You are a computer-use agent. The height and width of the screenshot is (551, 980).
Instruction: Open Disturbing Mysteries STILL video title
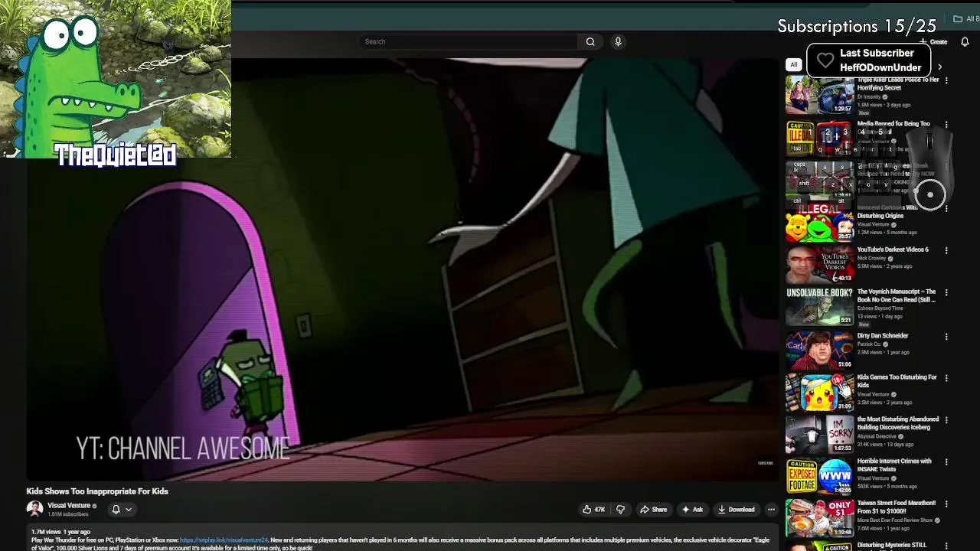892,545
